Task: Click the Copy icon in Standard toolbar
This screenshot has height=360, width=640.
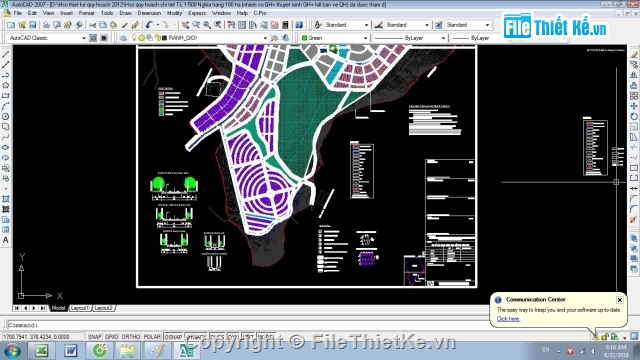Action: 103,25
